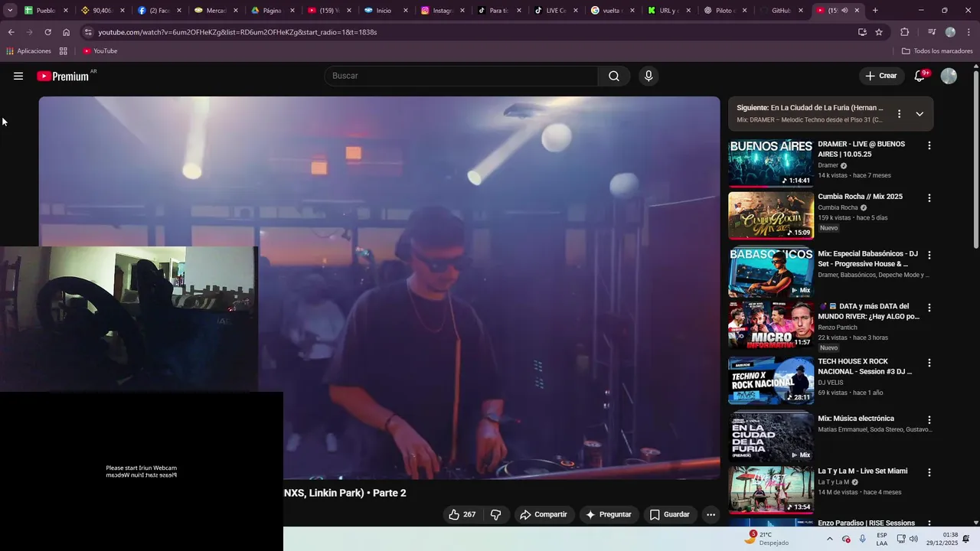Image resolution: width=980 pixels, height=551 pixels.
Task: Open the YouTube bookmark in bookmarks bar
Action: click(100, 51)
